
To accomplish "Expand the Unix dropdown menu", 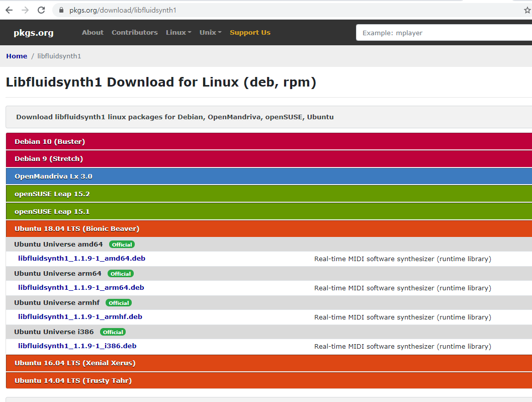I will click(x=210, y=33).
